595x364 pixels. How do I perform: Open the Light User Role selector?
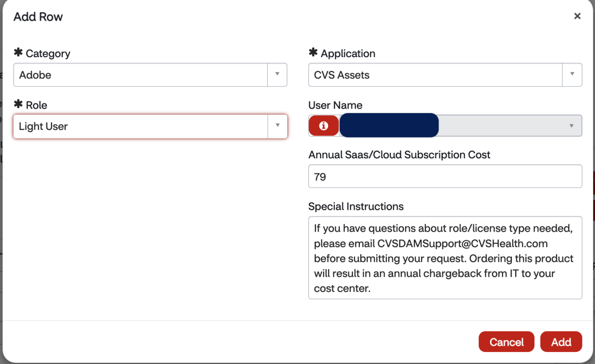click(x=139, y=126)
